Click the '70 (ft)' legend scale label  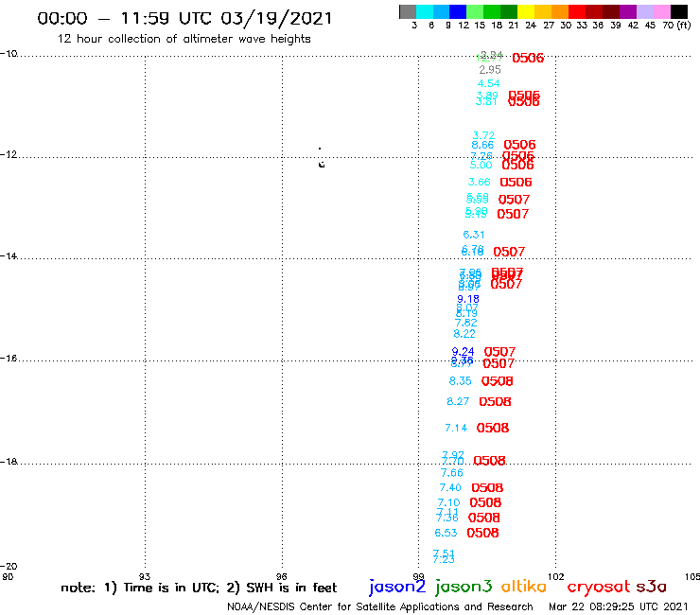click(x=676, y=25)
